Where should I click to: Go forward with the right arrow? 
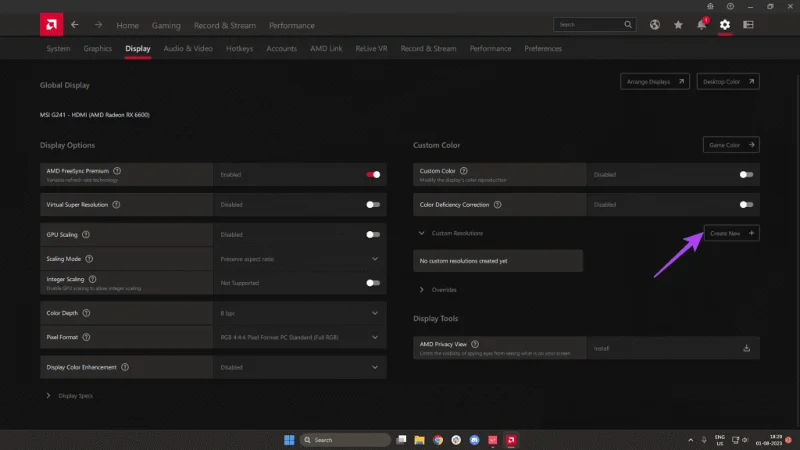coord(98,24)
